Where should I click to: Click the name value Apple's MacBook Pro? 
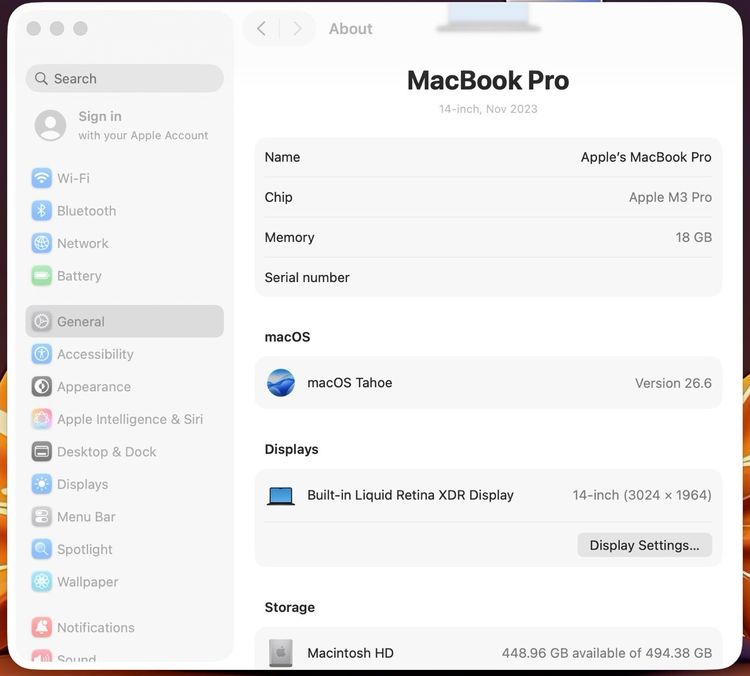coord(646,157)
